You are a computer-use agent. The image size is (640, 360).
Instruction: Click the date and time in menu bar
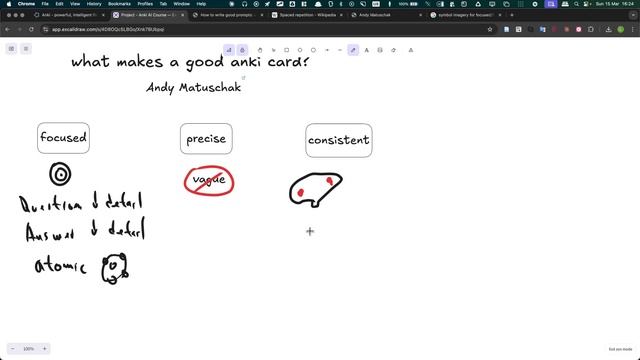615,4
